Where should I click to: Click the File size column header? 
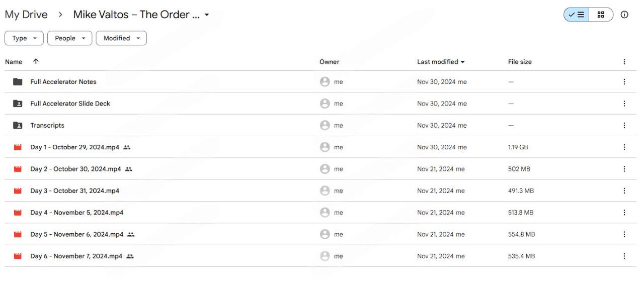click(520, 62)
